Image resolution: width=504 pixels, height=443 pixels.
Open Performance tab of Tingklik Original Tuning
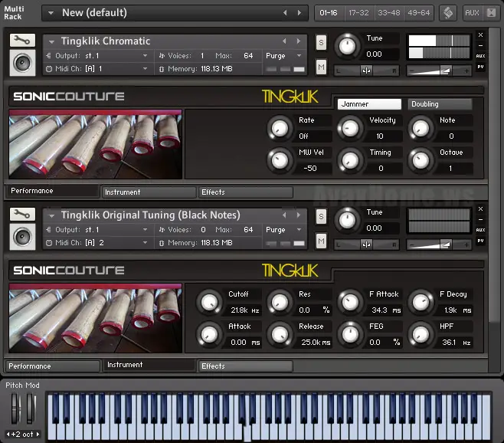(53, 366)
